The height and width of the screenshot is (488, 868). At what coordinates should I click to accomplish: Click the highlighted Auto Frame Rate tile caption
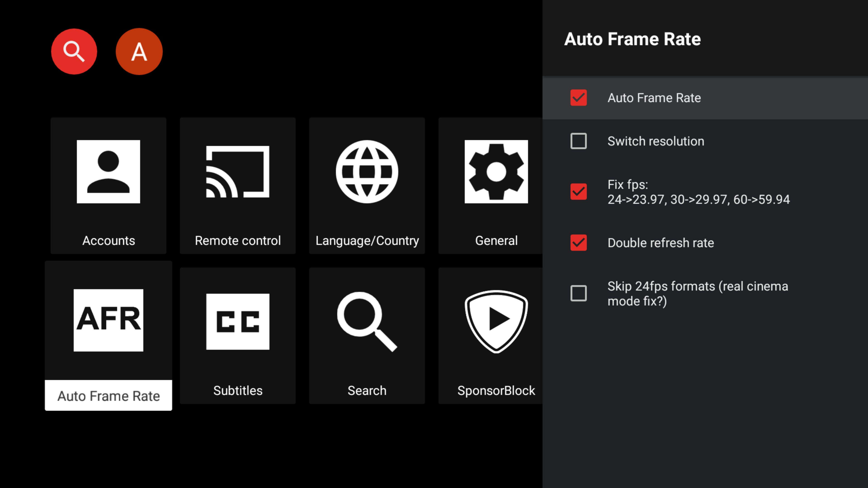click(x=108, y=396)
